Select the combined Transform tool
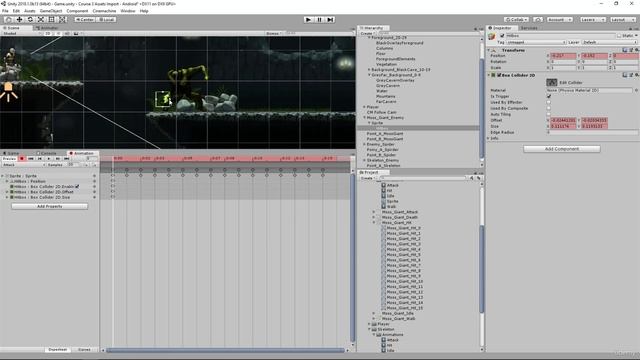The width and height of the screenshot is (640, 360). click(x=62, y=19)
